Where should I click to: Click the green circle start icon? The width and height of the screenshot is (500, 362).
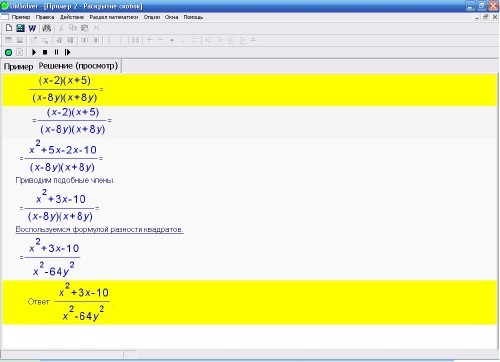click(9, 52)
